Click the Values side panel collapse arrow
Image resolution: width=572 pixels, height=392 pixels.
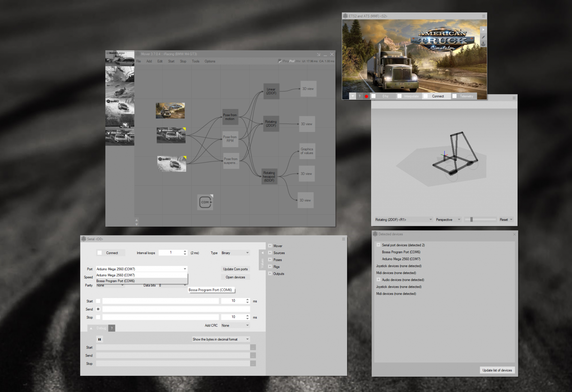pos(262,253)
